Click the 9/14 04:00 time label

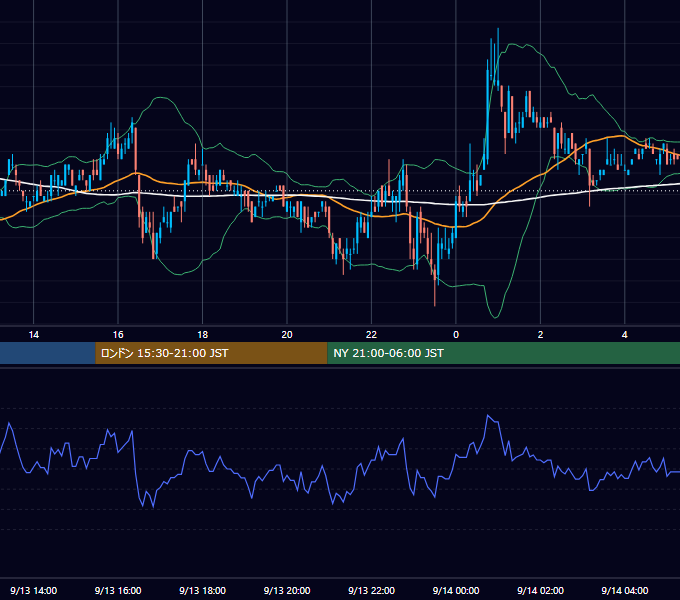(625, 590)
